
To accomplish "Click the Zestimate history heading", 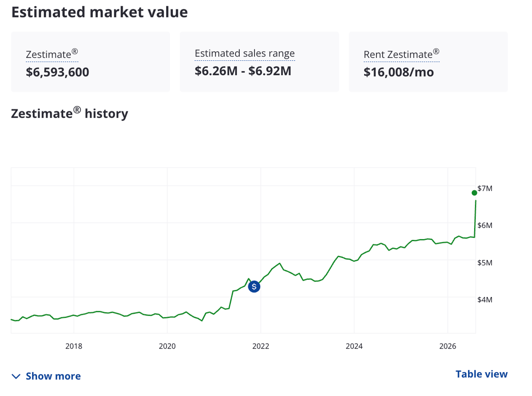I will (69, 114).
